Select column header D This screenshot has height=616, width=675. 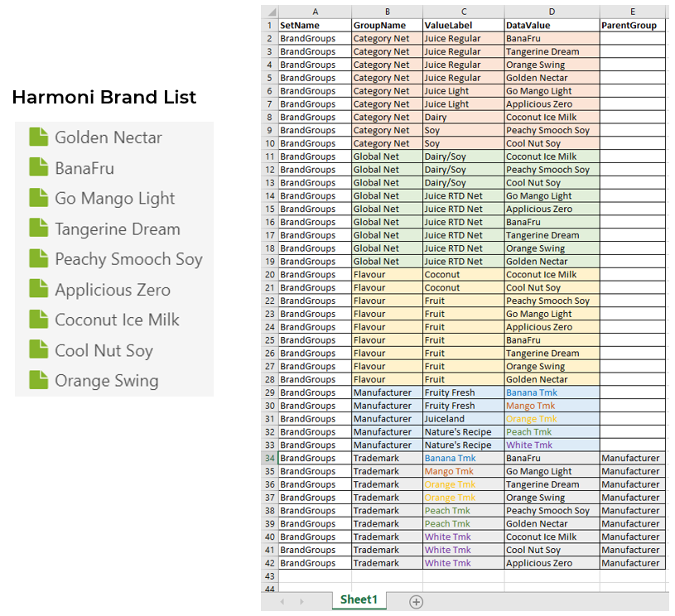pyautogui.click(x=552, y=12)
